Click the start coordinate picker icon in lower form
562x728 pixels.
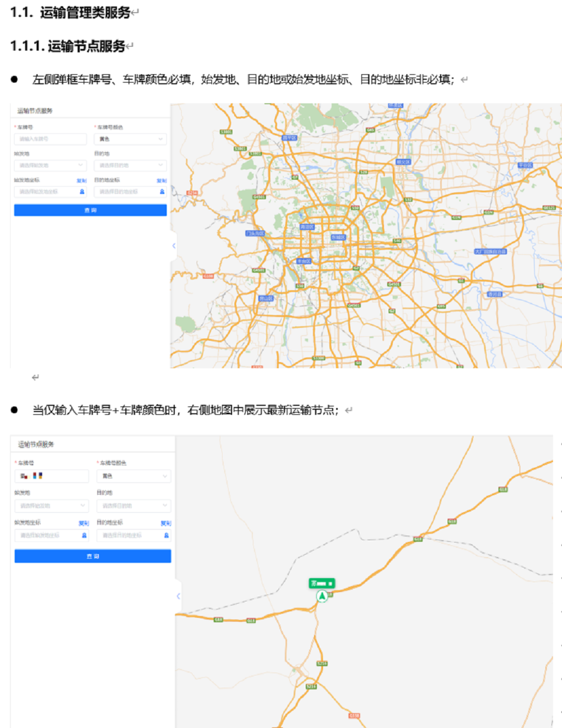pyautogui.click(x=83, y=536)
